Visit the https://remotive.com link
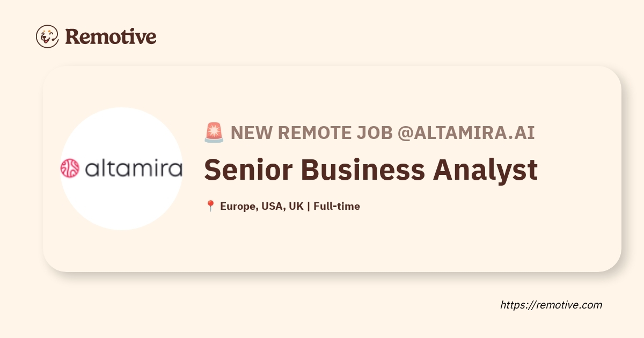This screenshot has height=338, width=644. click(551, 305)
